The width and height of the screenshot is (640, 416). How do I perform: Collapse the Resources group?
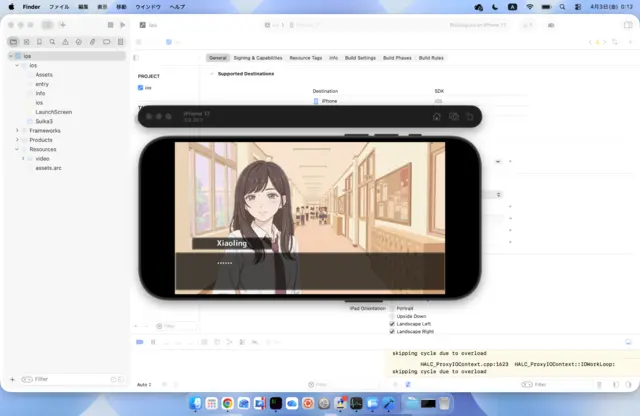pos(17,149)
